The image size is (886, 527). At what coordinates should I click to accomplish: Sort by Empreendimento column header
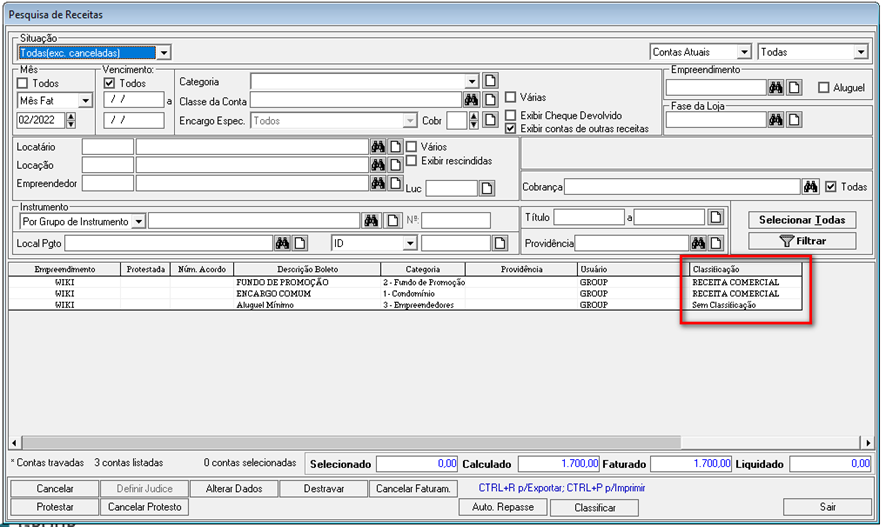pos(64,269)
